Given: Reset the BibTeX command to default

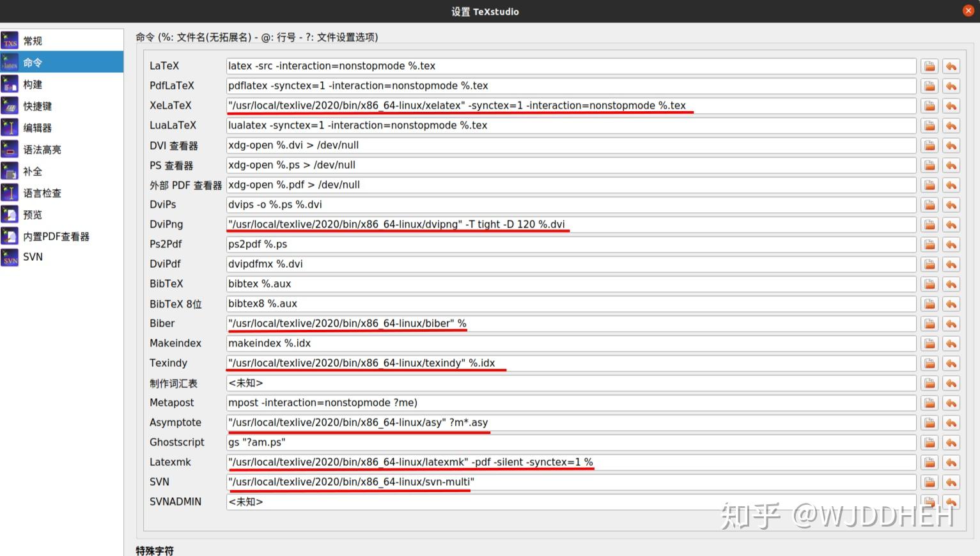Looking at the screenshot, I should coord(951,284).
